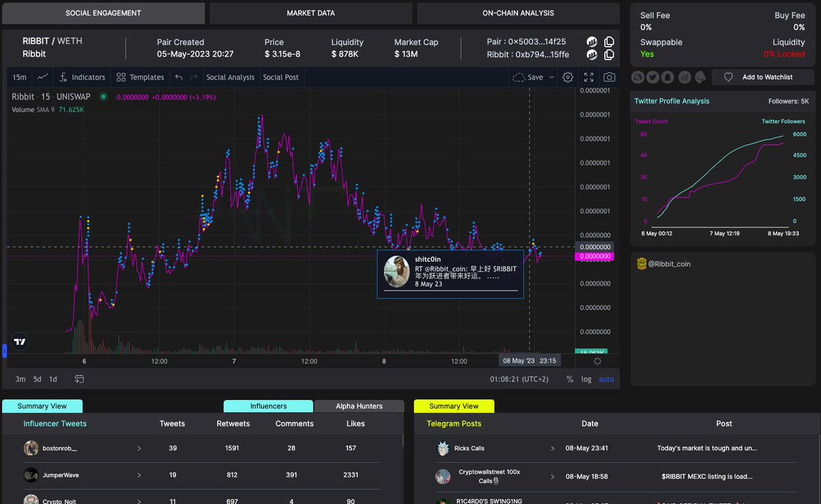Enter fullscreen chart mode
Screen dimensions: 821x504
588,77
